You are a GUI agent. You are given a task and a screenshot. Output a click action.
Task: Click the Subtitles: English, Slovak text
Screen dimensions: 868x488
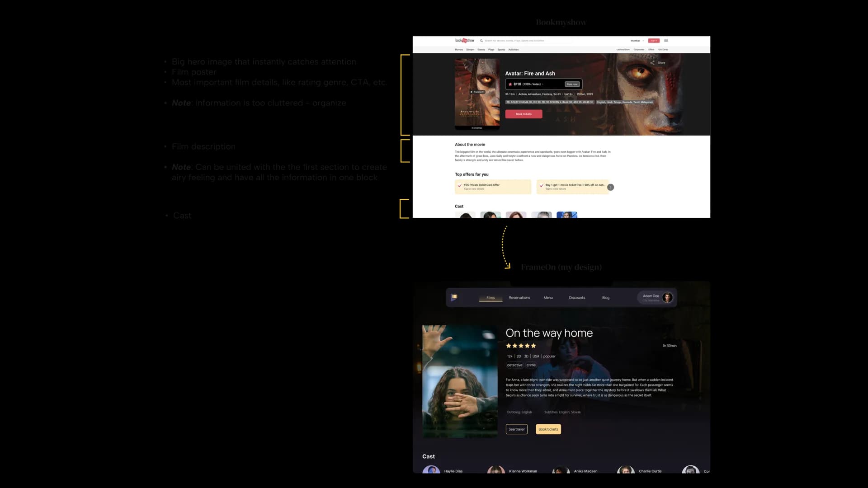pyautogui.click(x=562, y=412)
